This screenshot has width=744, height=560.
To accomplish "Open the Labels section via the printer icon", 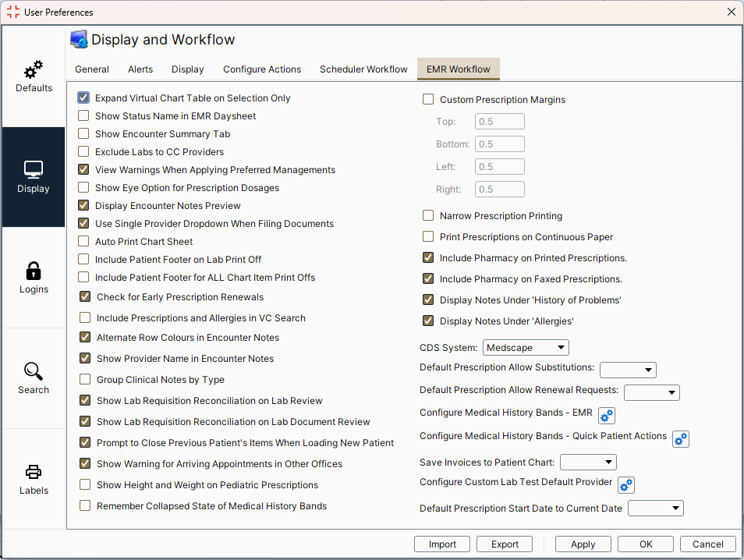I will (x=33, y=472).
